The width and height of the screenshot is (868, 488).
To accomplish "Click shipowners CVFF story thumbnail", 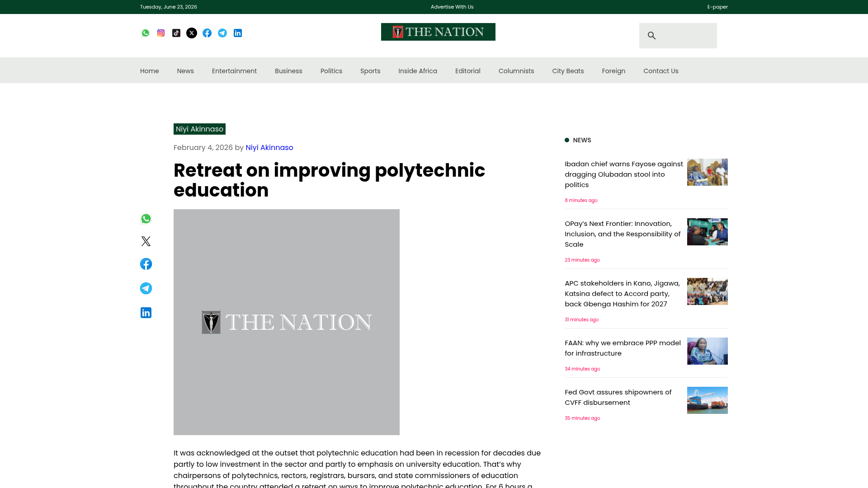I will tap(708, 400).
